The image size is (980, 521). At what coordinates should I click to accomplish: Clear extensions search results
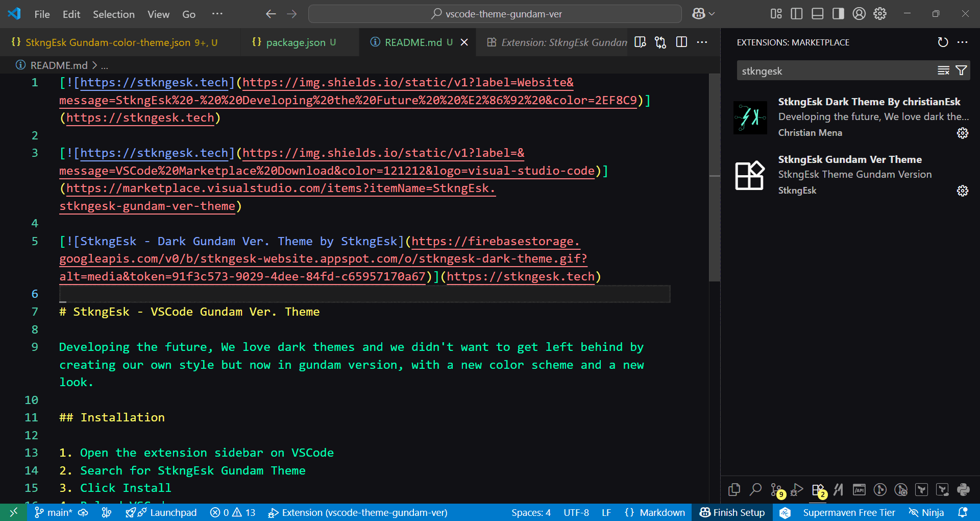tap(943, 70)
